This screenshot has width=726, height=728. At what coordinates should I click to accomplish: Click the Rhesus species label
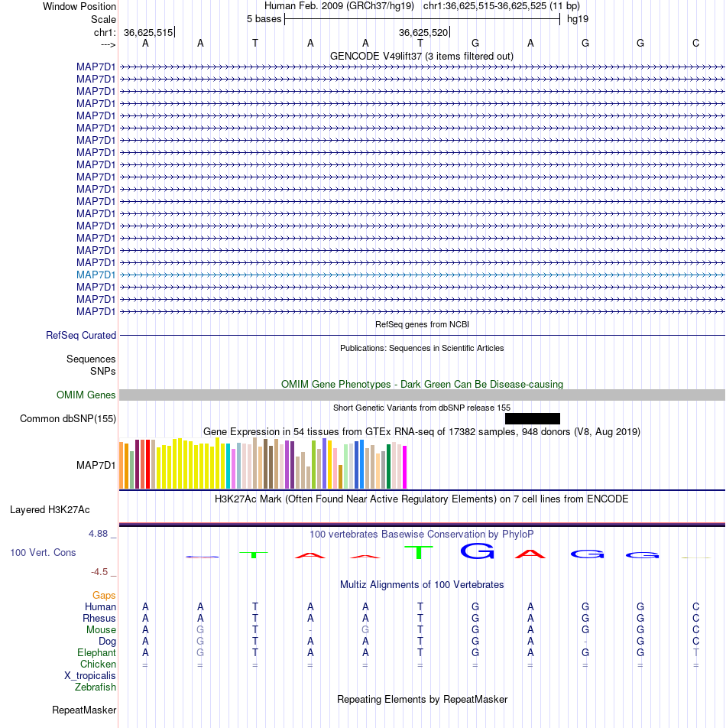[99, 619]
